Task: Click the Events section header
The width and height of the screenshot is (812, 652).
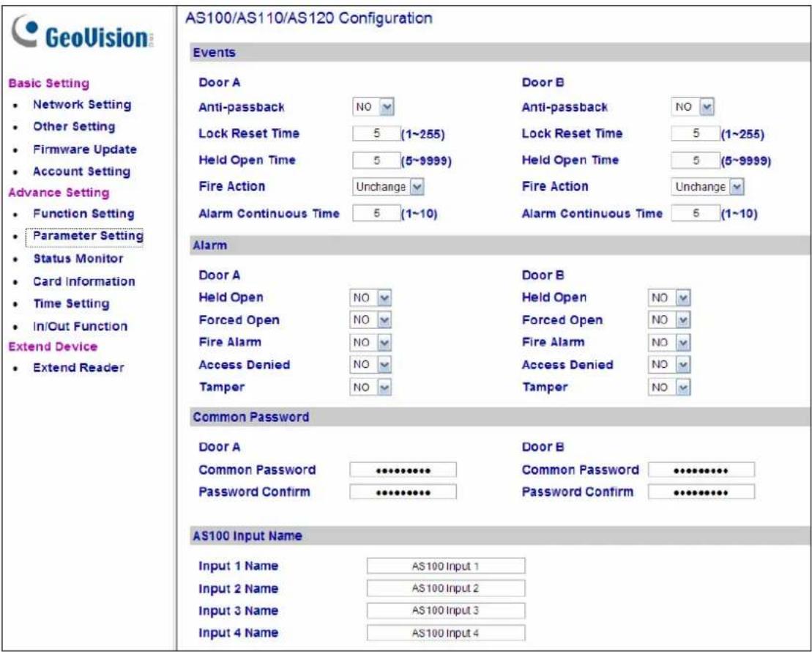Action: tap(500, 53)
